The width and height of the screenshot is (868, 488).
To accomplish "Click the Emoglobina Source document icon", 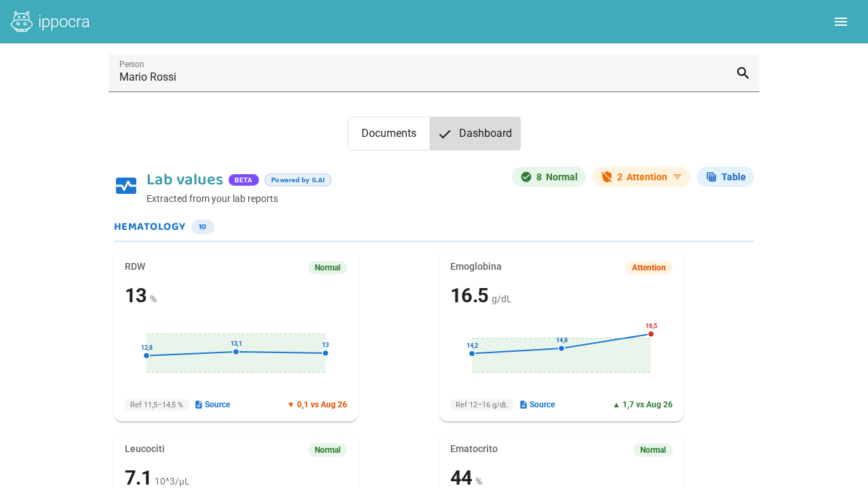I will (524, 405).
